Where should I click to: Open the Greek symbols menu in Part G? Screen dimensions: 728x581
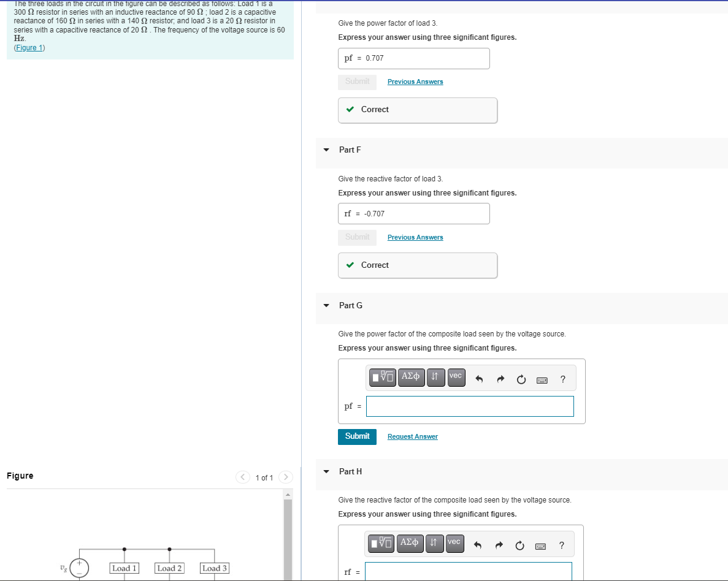tap(411, 377)
